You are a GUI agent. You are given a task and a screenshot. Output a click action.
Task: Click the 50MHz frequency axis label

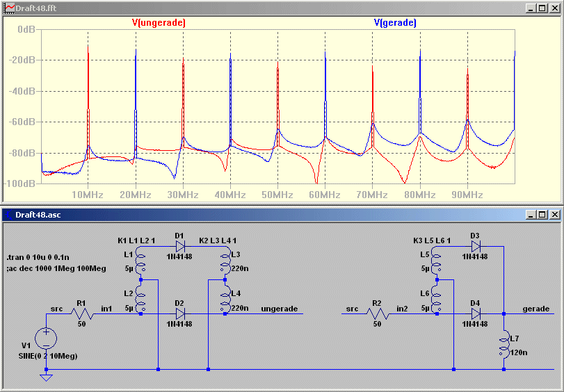(x=277, y=195)
